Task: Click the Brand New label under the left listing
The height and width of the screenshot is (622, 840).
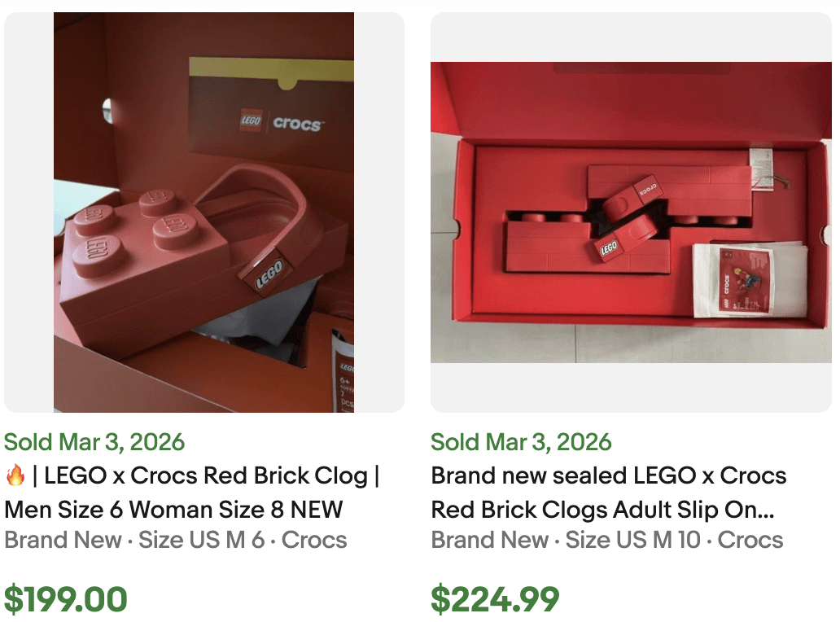Action: (x=63, y=540)
